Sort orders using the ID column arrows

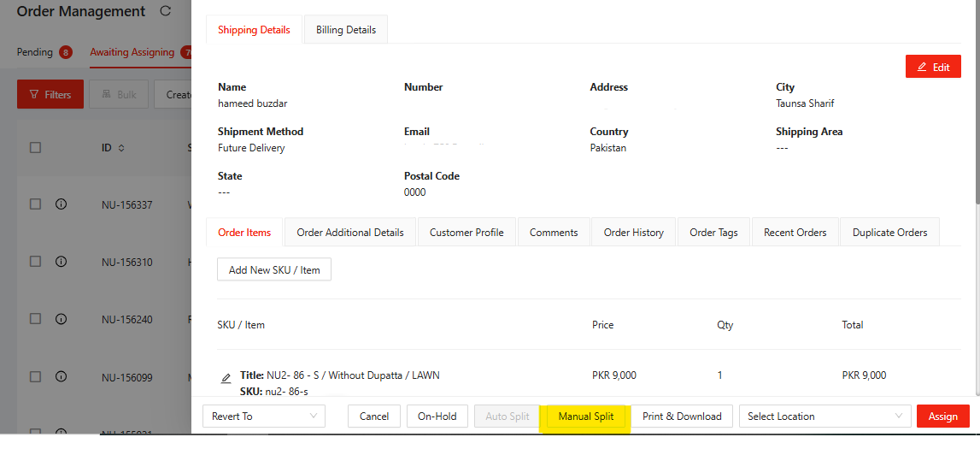(121, 148)
